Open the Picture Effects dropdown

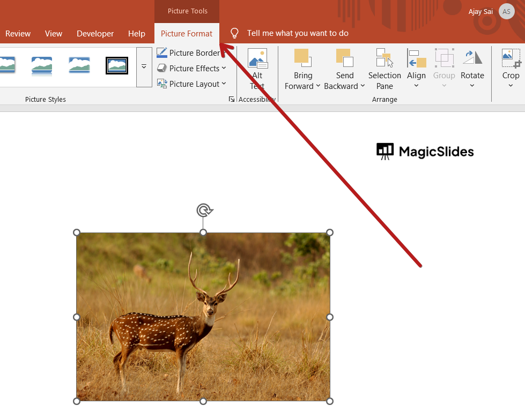point(191,68)
